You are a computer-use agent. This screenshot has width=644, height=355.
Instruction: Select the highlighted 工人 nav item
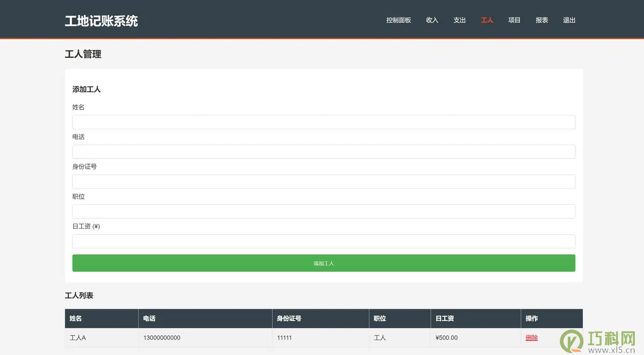click(487, 20)
